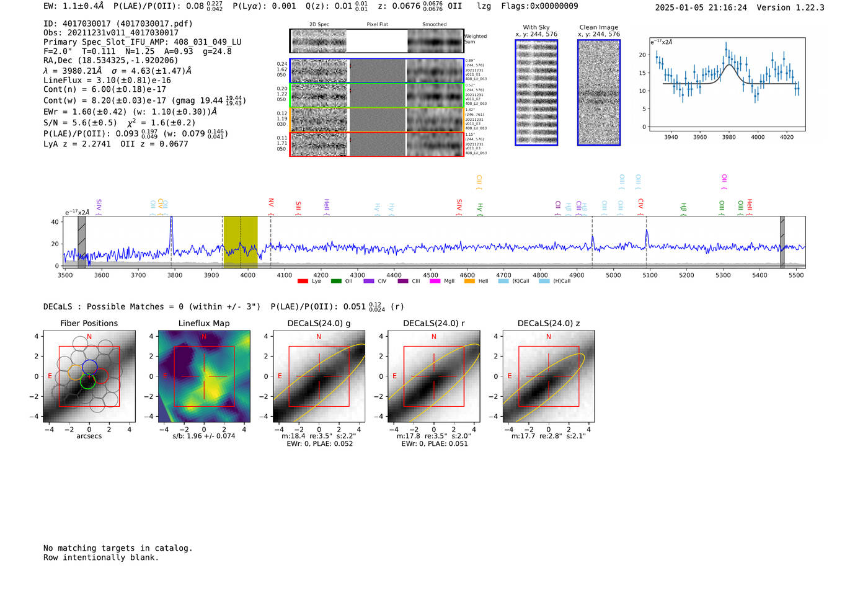
Task: Select the HeII orange legend swatch
Action: tap(469, 281)
